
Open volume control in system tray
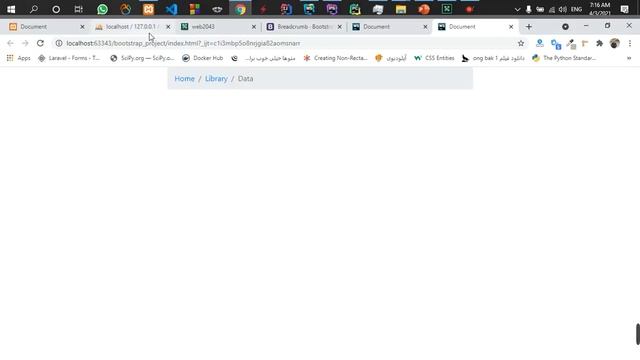click(563, 9)
